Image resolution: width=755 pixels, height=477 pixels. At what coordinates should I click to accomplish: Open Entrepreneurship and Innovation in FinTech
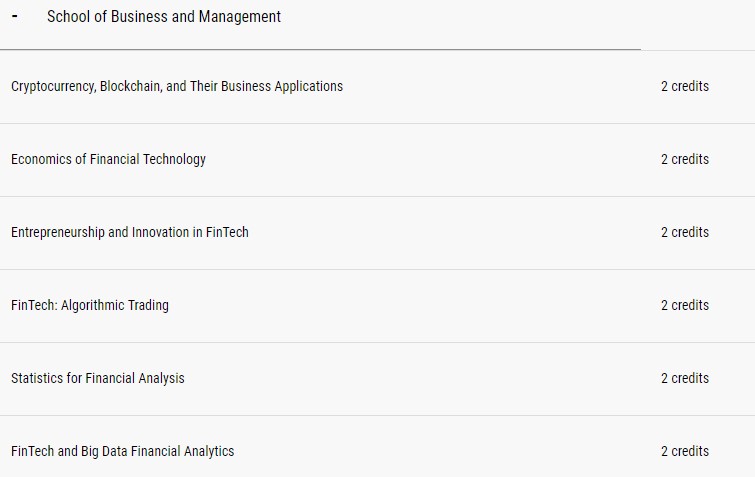pyautogui.click(x=130, y=233)
